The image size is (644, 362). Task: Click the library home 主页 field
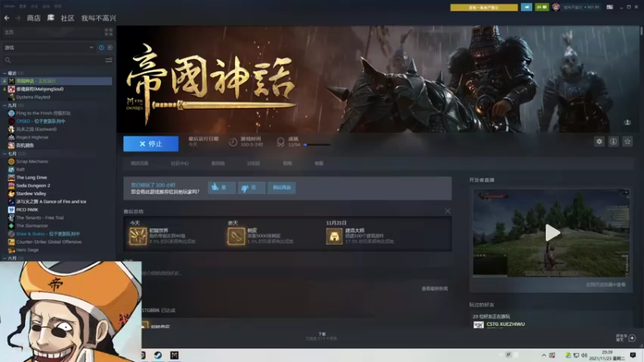tap(52, 32)
